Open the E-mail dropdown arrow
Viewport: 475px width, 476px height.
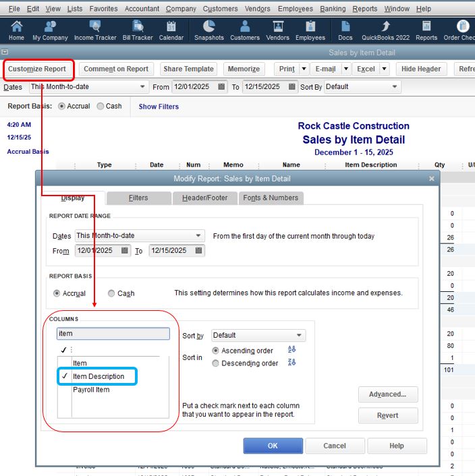[x=346, y=69]
